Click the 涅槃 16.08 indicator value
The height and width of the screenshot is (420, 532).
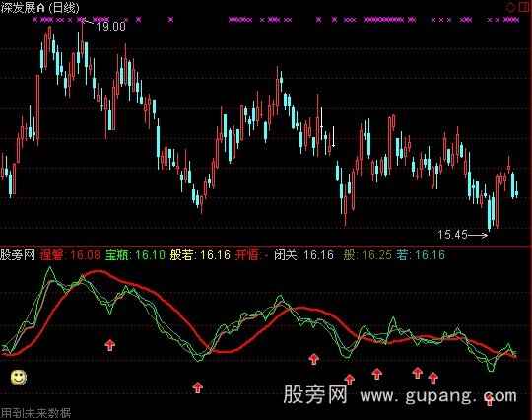tap(70, 255)
